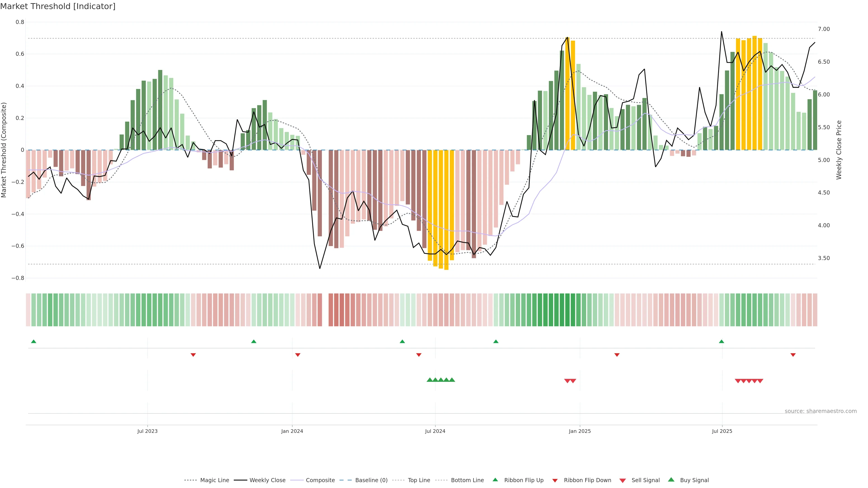
Task: Click the Top Line legend item
Action: (x=419, y=480)
